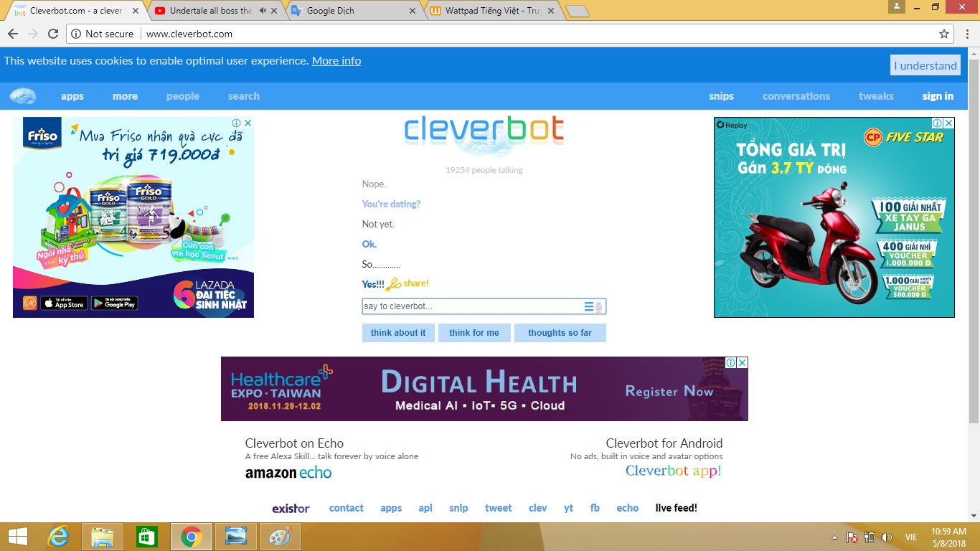Click Register Now on Digital Health banner
Viewport: 980px width, 551px height.
(x=669, y=391)
